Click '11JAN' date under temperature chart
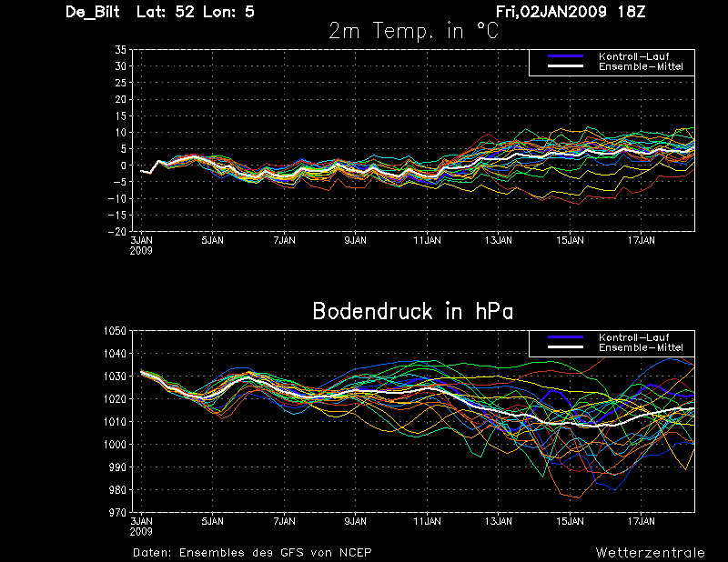728x562 pixels. tap(427, 240)
